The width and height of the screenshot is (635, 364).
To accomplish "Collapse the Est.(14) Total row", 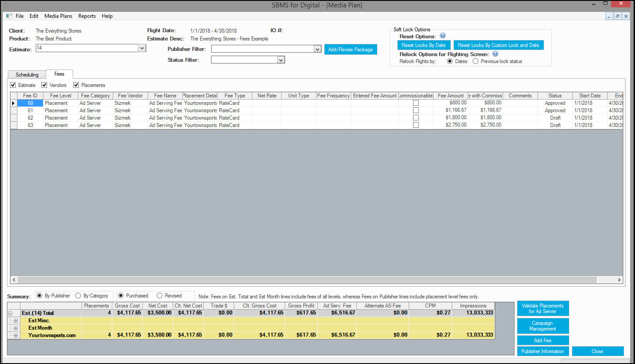I will (10, 313).
